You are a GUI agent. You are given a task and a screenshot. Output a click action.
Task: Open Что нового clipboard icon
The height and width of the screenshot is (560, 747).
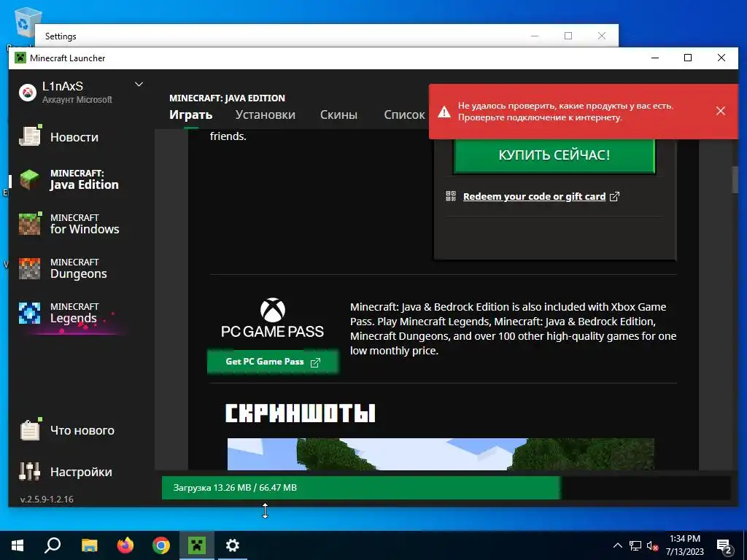coord(30,430)
